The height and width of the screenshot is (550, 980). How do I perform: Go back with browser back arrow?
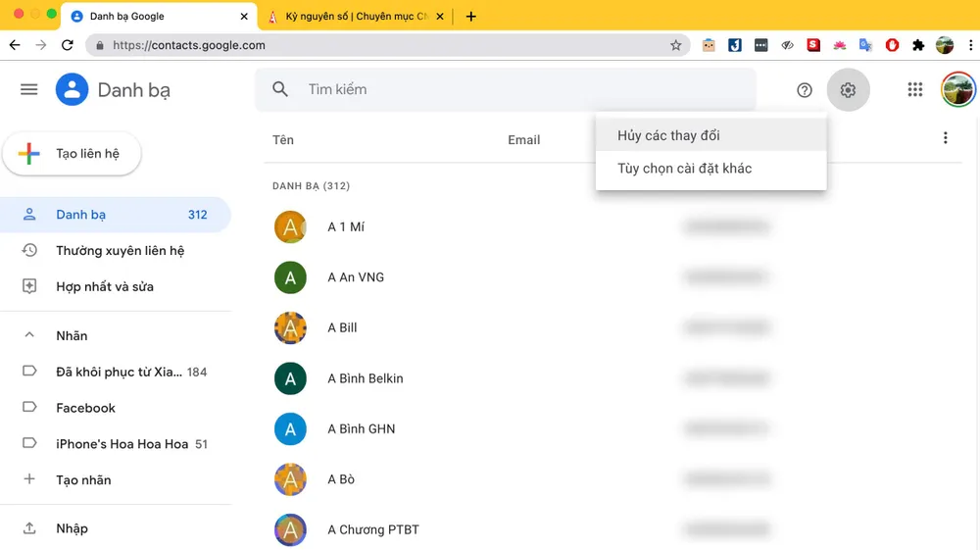[x=15, y=45]
